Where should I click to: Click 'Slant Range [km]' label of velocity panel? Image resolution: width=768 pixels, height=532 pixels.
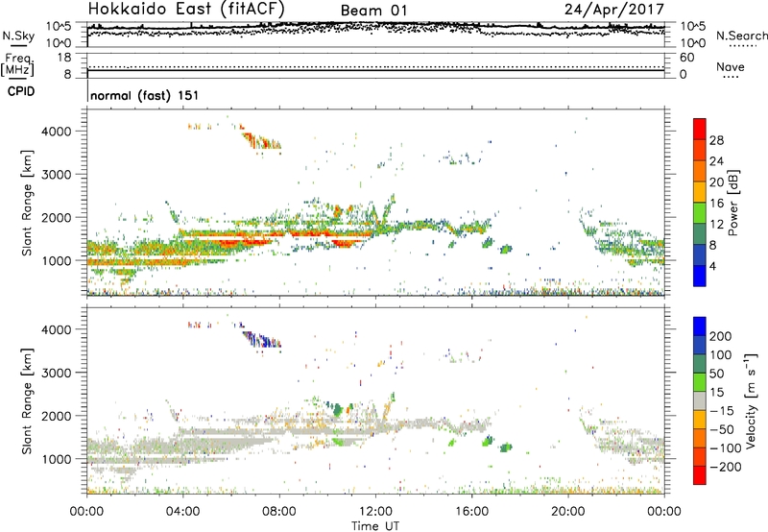point(27,400)
